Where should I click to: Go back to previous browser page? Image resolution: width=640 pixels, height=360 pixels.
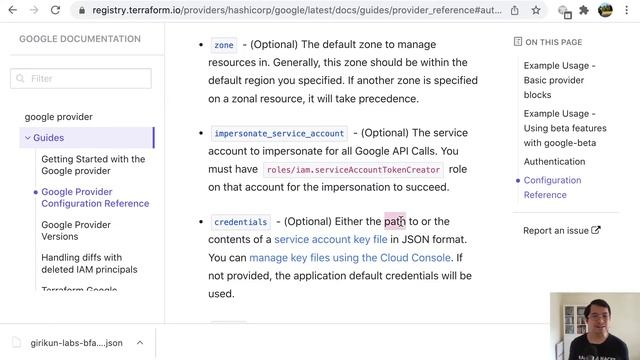[x=13, y=10]
